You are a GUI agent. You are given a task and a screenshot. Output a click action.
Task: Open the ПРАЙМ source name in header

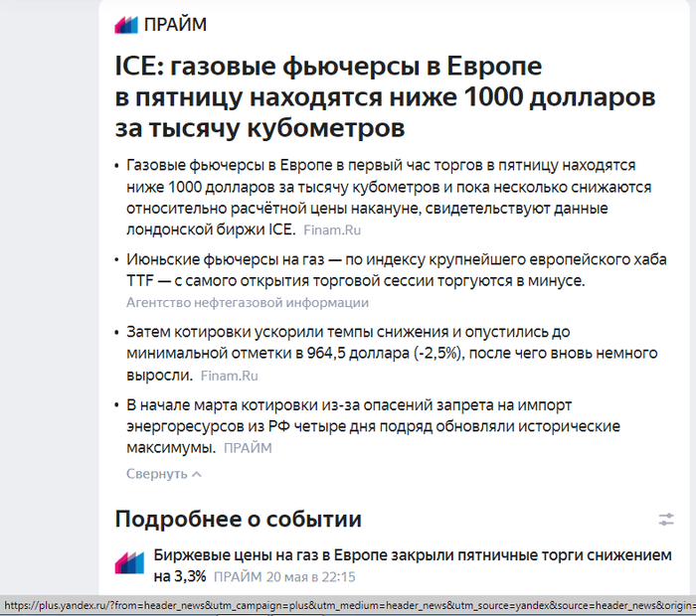[x=175, y=25]
